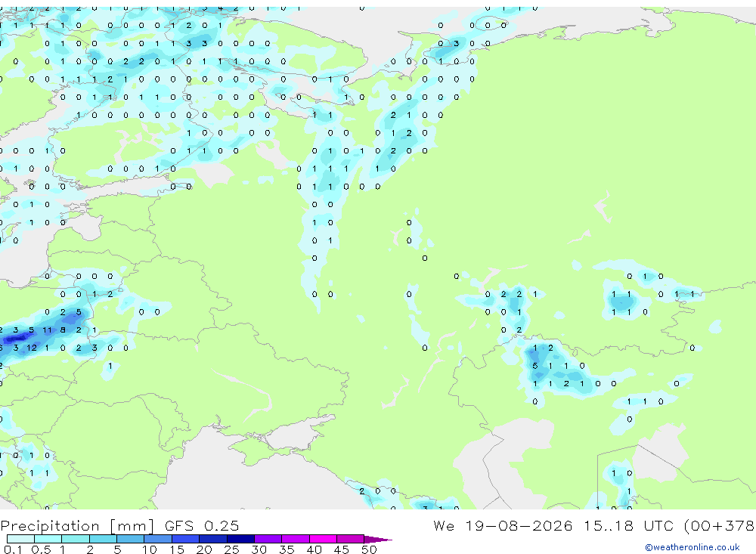Select the 1–2 mm legend color swatch

(x=75, y=539)
